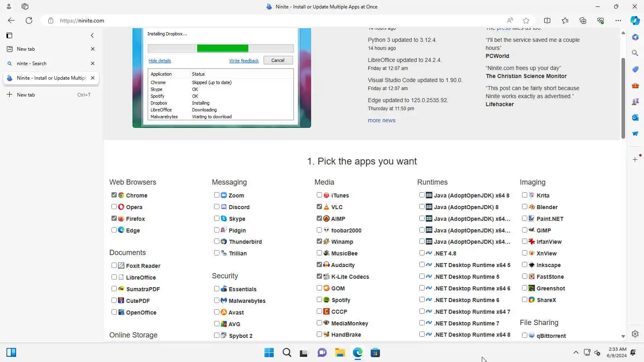The image size is (644, 362).
Task: Uncheck the Chrome checkbox
Action: pyautogui.click(x=114, y=195)
